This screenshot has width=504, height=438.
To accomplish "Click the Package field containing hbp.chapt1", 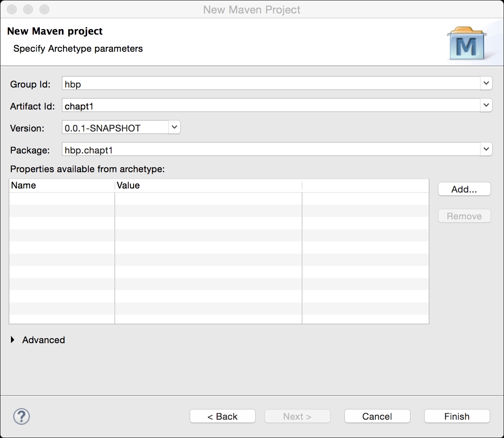I will [x=272, y=149].
